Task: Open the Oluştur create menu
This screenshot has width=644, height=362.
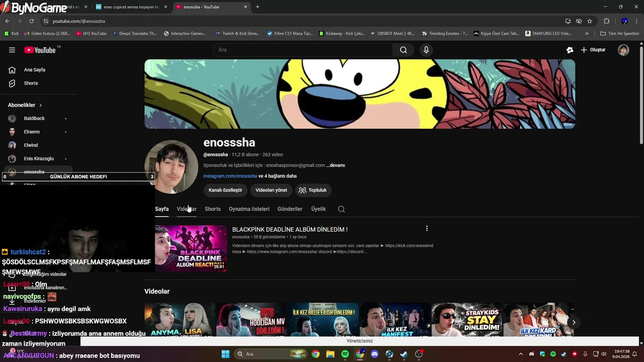Action: [593, 50]
